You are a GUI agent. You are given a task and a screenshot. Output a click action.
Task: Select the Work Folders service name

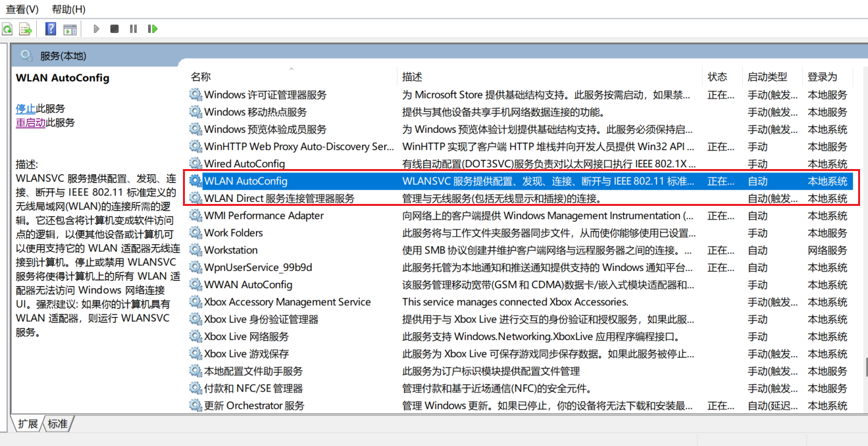(x=234, y=233)
